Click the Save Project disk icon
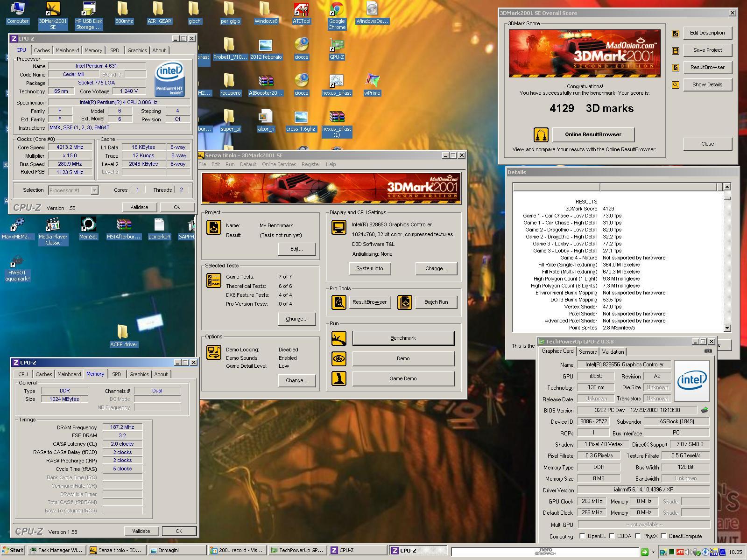Viewport: 747px width, 560px height. pos(675,50)
